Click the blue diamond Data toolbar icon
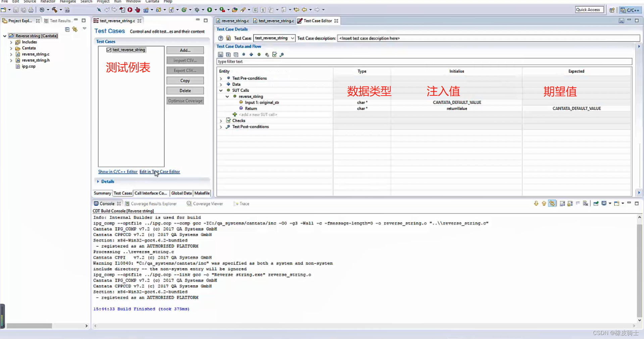The image size is (644, 339). click(251, 54)
